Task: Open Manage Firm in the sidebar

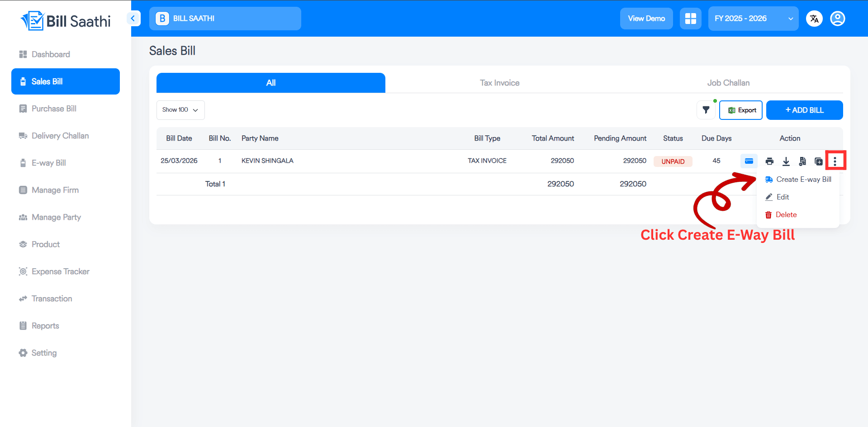Action: (x=66, y=190)
